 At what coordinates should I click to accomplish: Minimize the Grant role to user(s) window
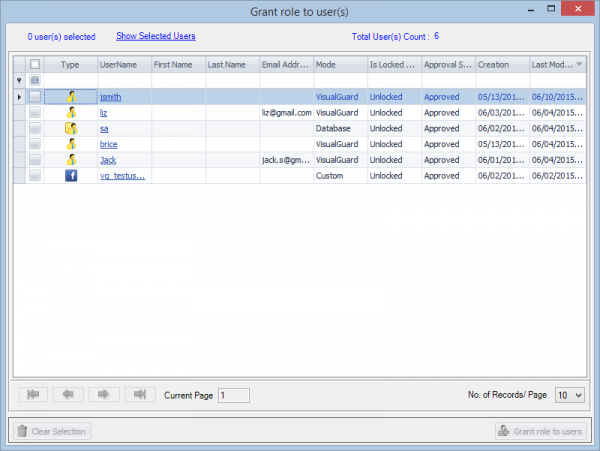(531, 10)
